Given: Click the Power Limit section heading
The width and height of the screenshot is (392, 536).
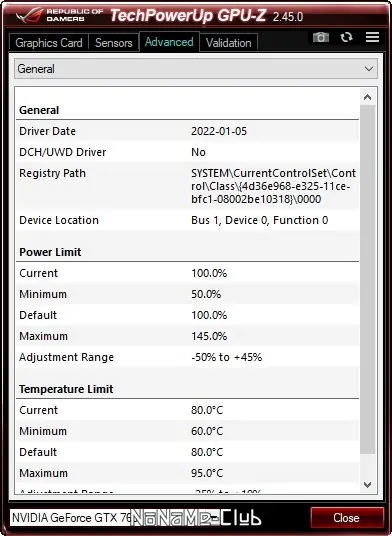Looking at the screenshot, I should (x=50, y=252).
